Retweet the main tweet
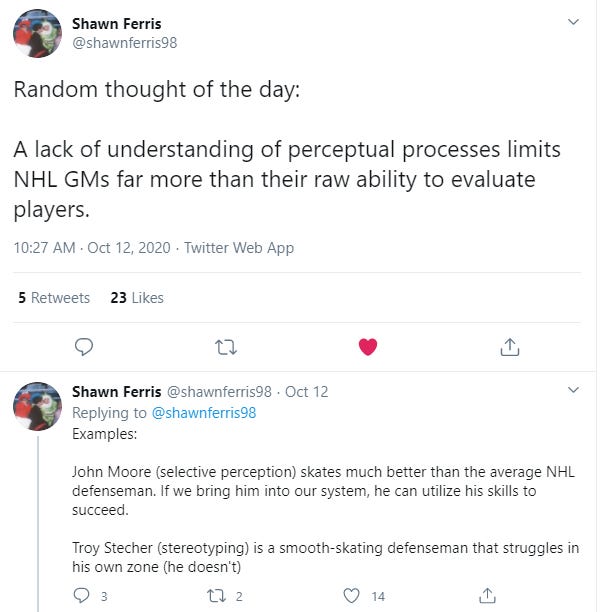This screenshot has height=612, width=601. 227,346
